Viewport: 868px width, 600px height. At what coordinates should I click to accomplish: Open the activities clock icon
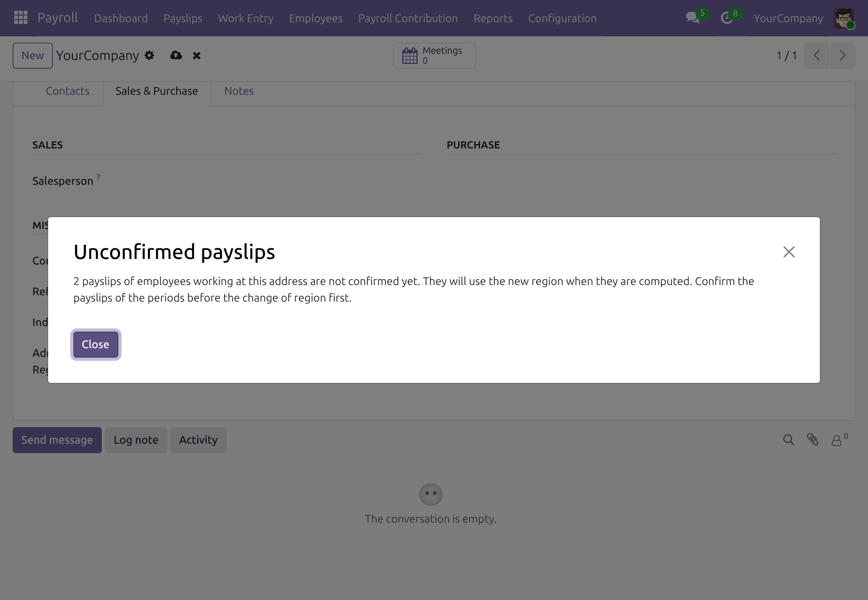click(x=726, y=18)
